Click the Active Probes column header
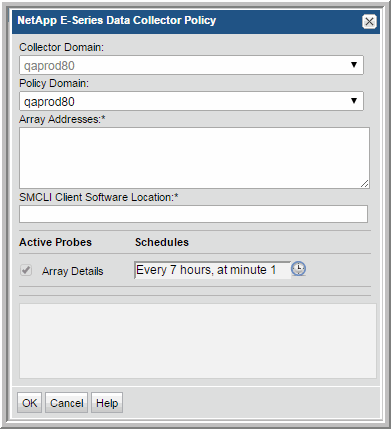391x429 pixels. point(55,242)
